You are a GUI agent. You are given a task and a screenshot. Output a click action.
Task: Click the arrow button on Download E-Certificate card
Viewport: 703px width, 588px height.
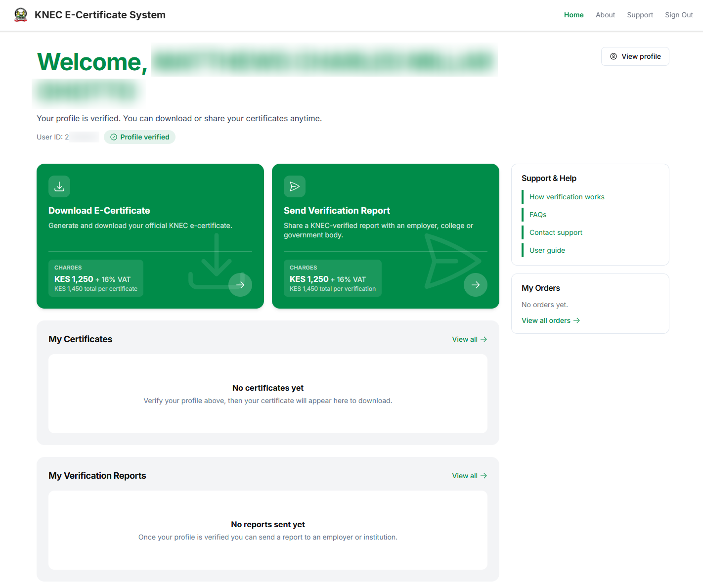[x=240, y=285]
